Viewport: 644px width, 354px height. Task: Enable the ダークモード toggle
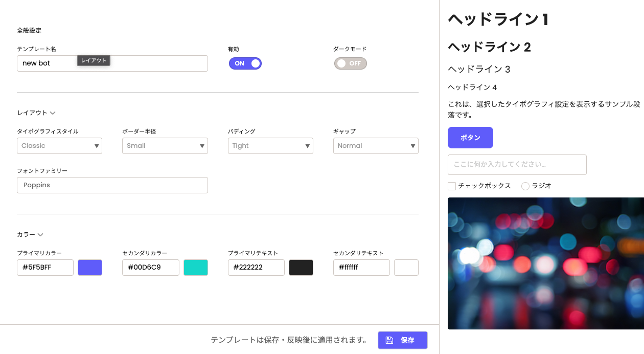350,63
